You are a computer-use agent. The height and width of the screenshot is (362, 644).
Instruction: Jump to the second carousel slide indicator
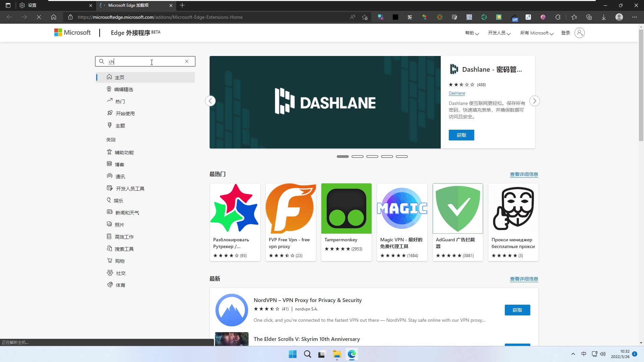click(x=358, y=157)
